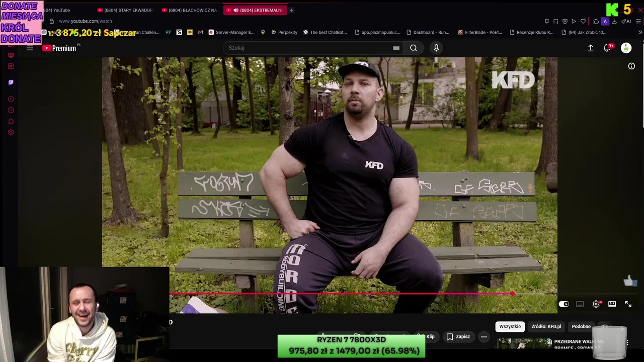Open Jak Zrobić 10 bookmark
The width and height of the screenshot is (644, 362).
[x=584, y=32]
